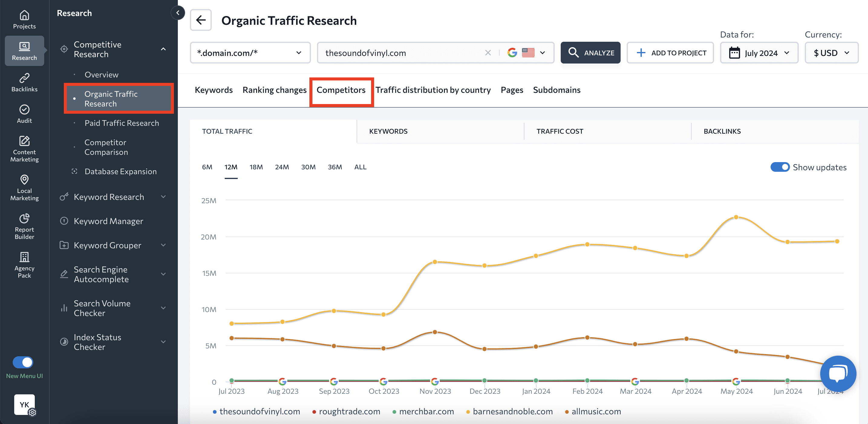Disable the Show updates toggle
Screen dimensions: 868x424
point(780,167)
